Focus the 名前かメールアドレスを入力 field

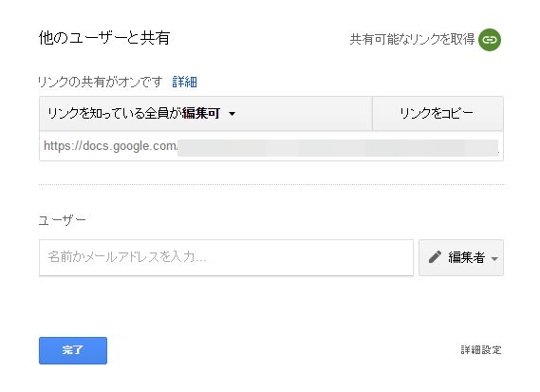[226, 257]
